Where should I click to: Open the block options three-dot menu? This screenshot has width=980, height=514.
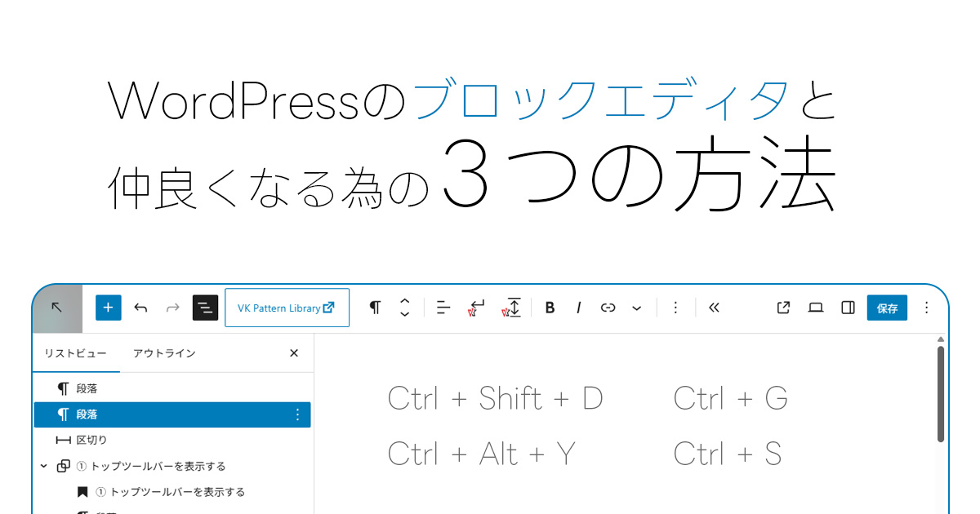tap(675, 308)
